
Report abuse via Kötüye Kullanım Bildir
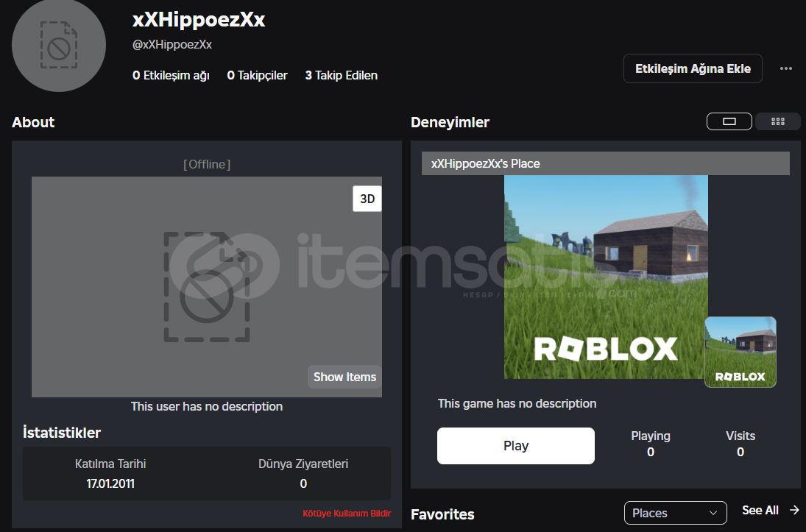(x=347, y=513)
